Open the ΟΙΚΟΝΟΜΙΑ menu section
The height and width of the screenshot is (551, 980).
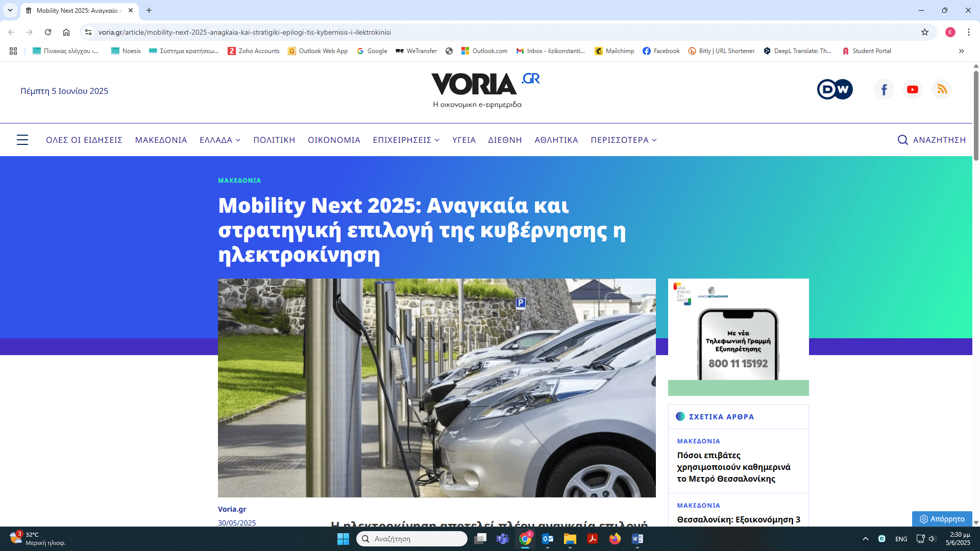pyautogui.click(x=334, y=140)
